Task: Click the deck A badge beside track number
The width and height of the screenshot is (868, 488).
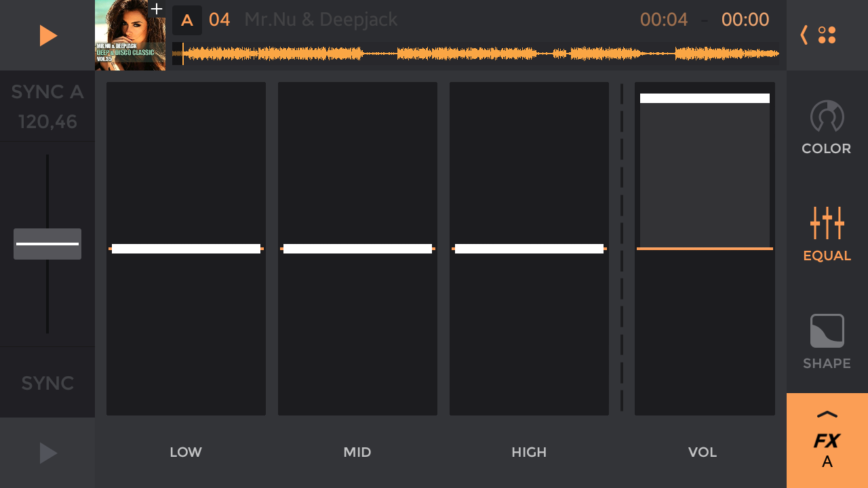Action: click(186, 20)
